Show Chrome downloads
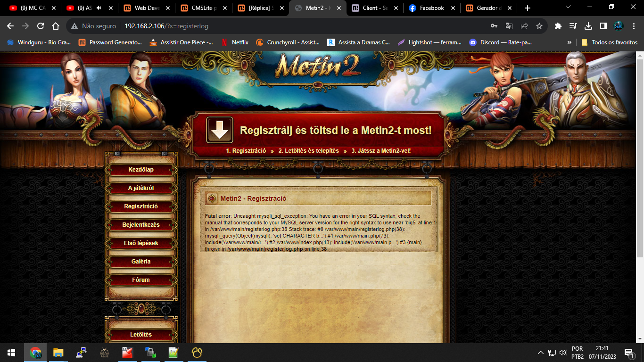This screenshot has height=362, width=644. coord(588,26)
